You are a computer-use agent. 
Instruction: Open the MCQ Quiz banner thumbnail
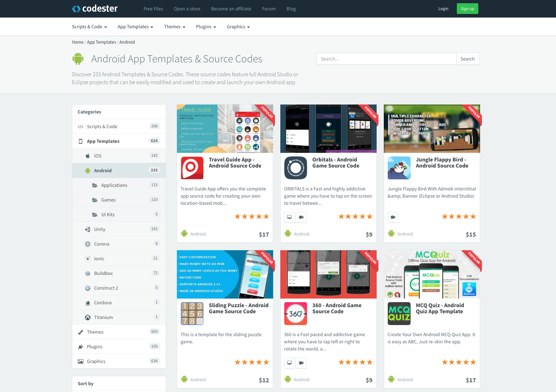[x=432, y=274]
